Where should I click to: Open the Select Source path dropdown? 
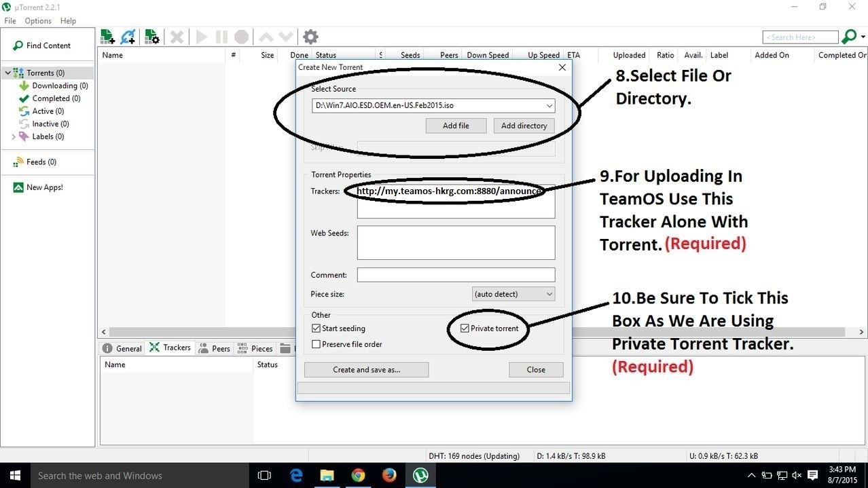tap(549, 107)
